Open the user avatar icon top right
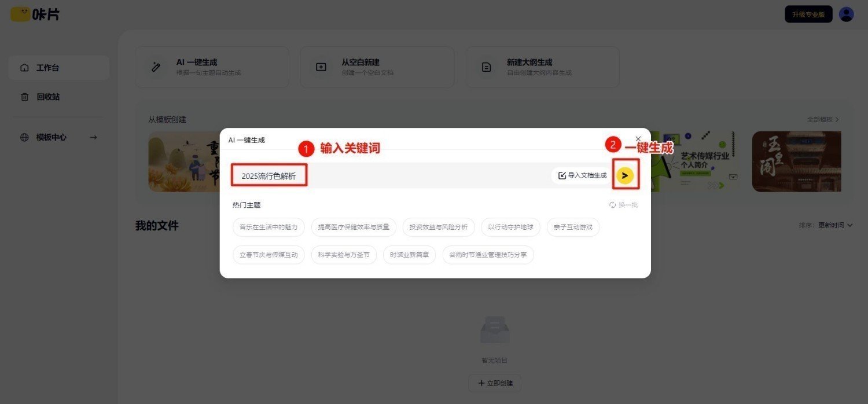This screenshot has width=868, height=404. pyautogui.click(x=846, y=14)
